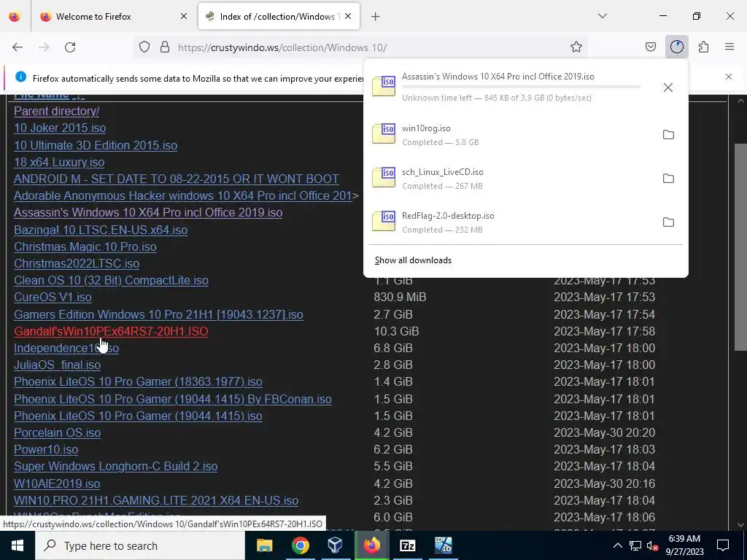Screen dimensions: 747x560
Task: Open the Parent directory link
Action: point(57,111)
